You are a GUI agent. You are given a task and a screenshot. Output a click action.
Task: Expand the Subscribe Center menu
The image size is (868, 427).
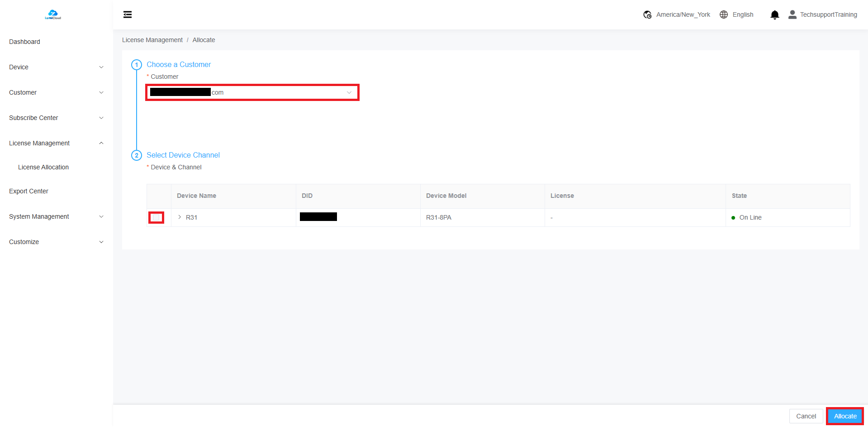56,118
